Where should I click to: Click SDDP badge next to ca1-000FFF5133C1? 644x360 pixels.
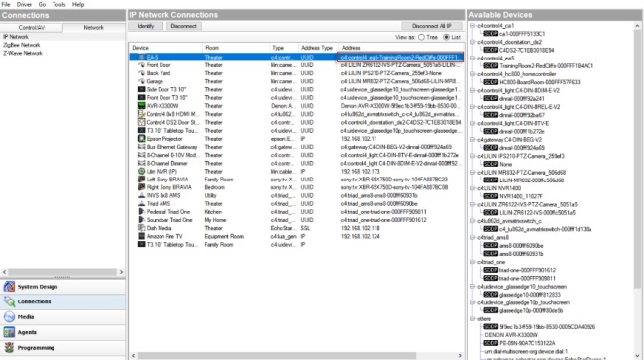coord(490,34)
